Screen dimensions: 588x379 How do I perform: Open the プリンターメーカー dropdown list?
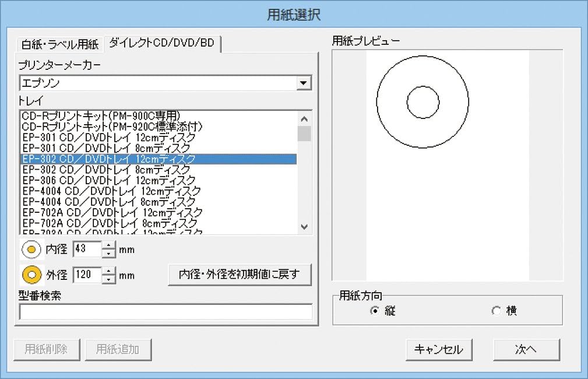302,83
